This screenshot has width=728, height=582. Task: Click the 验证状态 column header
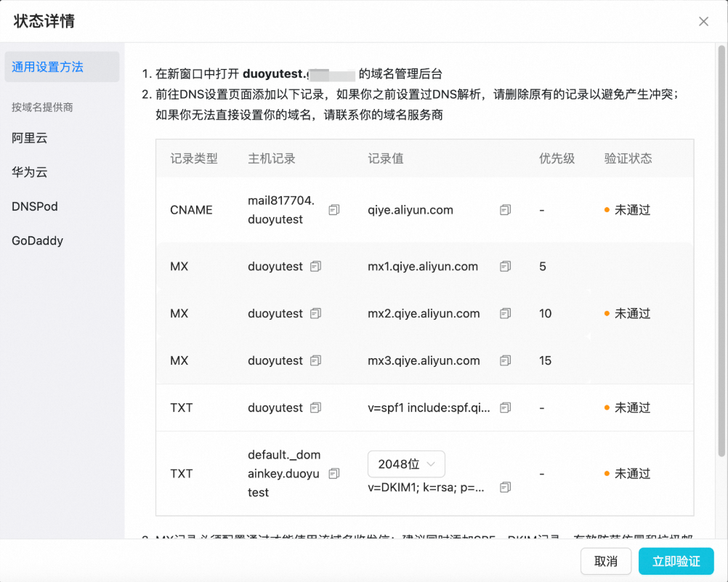(628, 158)
